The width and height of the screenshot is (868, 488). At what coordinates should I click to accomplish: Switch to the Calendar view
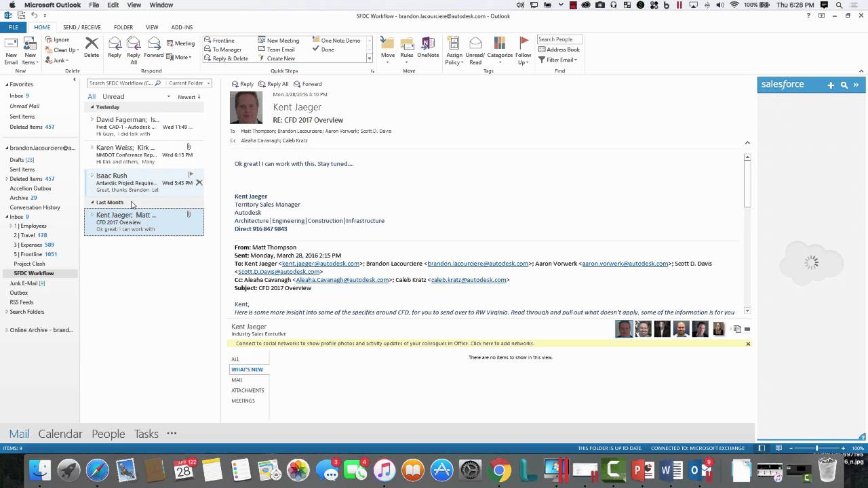coord(60,434)
